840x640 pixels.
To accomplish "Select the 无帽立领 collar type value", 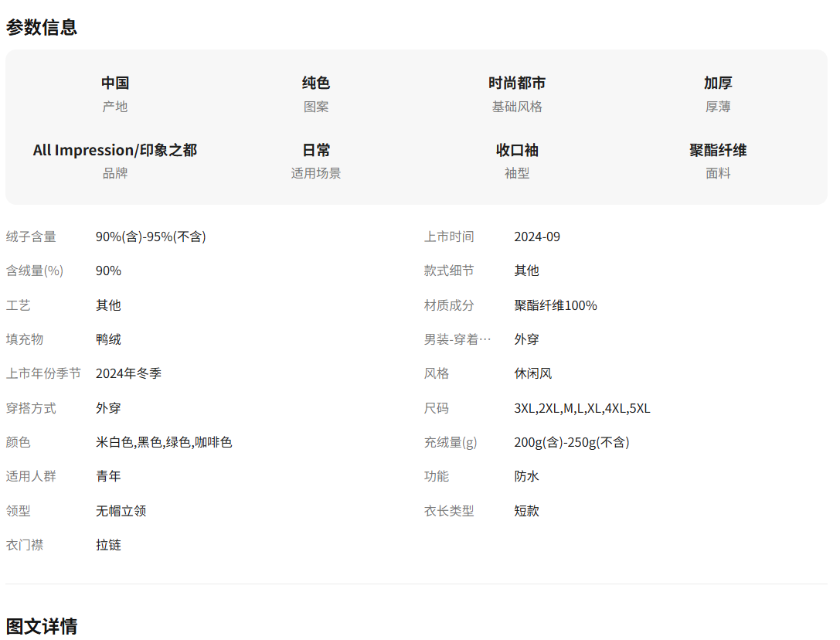I will tap(121, 511).
